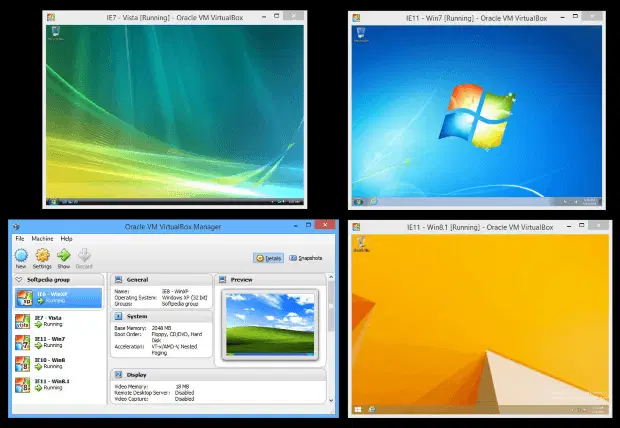Click the Windows XP preview thumbnail
The height and width of the screenshot is (428, 620).
(x=270, y=324)
